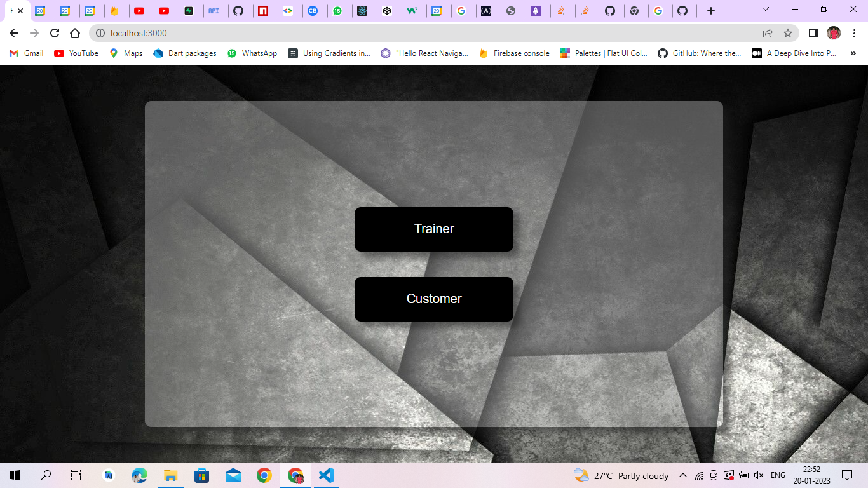Switch to the API tab

pyautogui.click(x=214, y=11)
